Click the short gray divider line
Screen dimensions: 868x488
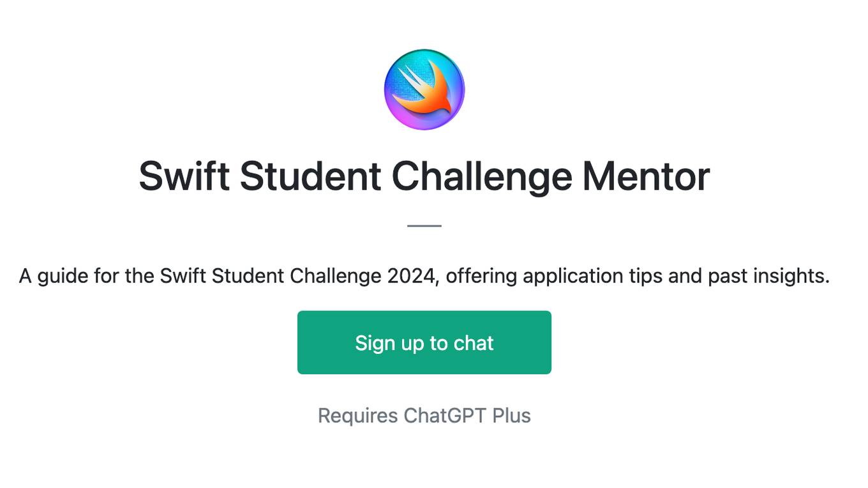424,225
